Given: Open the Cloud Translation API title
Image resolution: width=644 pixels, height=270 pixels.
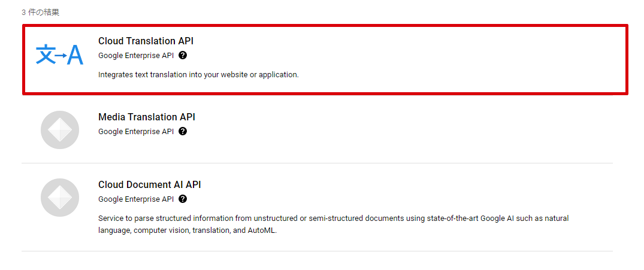Looking at the screenshot, I should [146, 41].
